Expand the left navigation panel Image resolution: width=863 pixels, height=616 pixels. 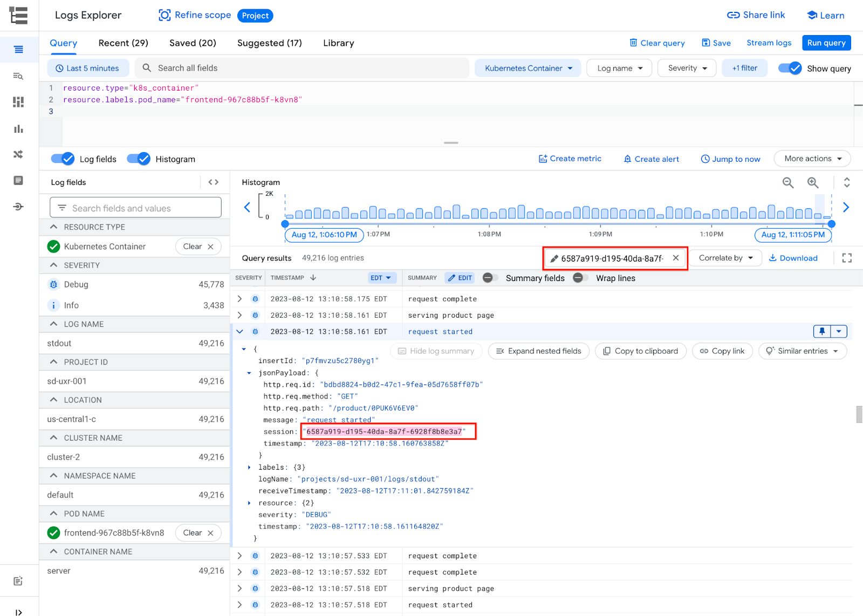[18, 612]
